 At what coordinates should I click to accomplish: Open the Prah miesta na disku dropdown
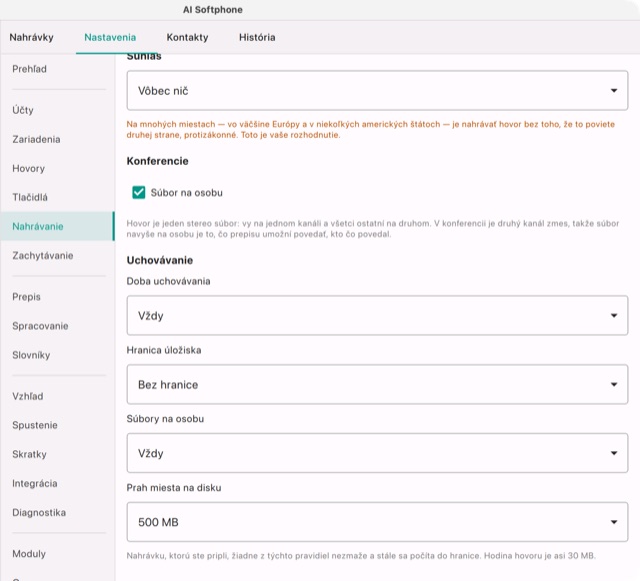(x=377, y=522)
